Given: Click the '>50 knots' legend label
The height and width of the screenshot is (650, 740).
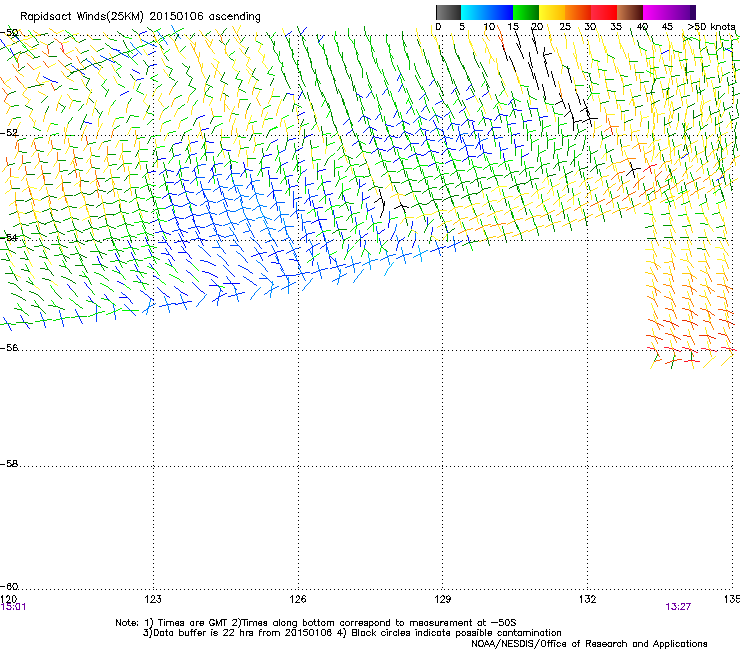Looking at the screenshot, I should tap(711, 27).
